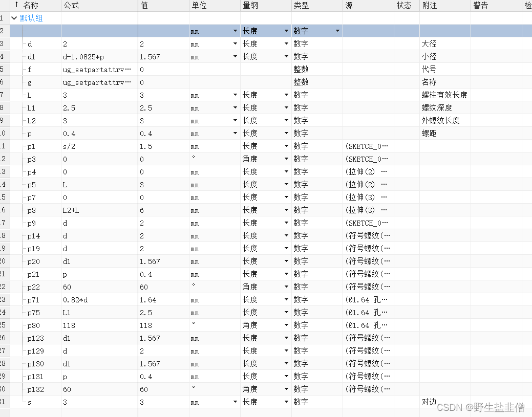Click the note '螺距' for expression p
Image resolution: width=532 pixels, height=417 pixels.
429,133
